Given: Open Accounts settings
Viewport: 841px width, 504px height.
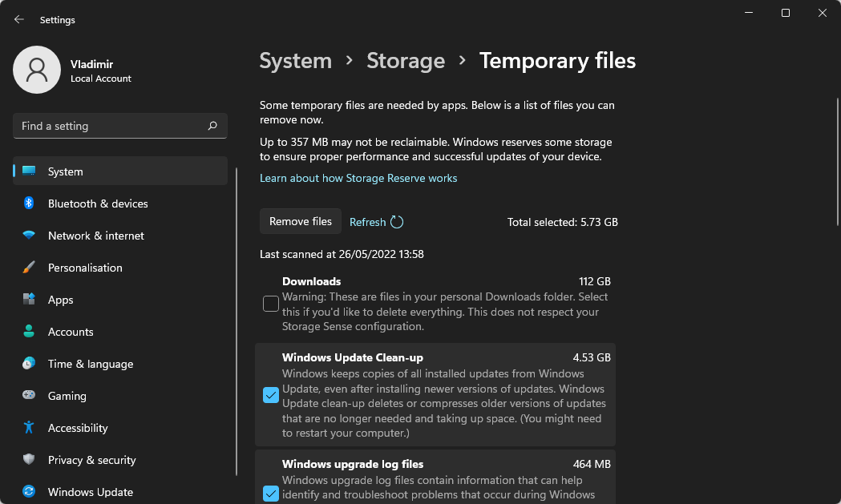Looking at the screenshot, I should (120, 332).
